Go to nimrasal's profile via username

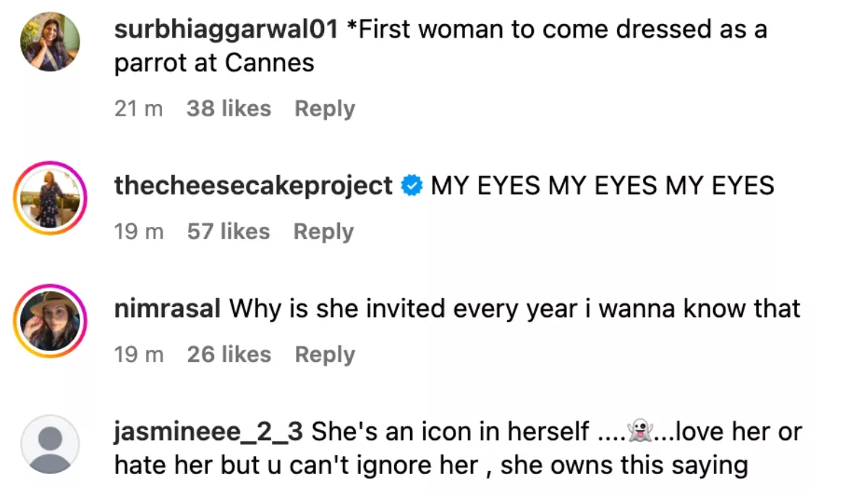pyautogui.click(x=168, y=309)
